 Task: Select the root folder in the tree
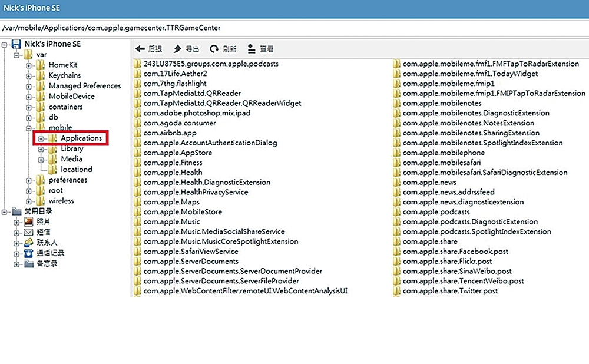point(55,190)
